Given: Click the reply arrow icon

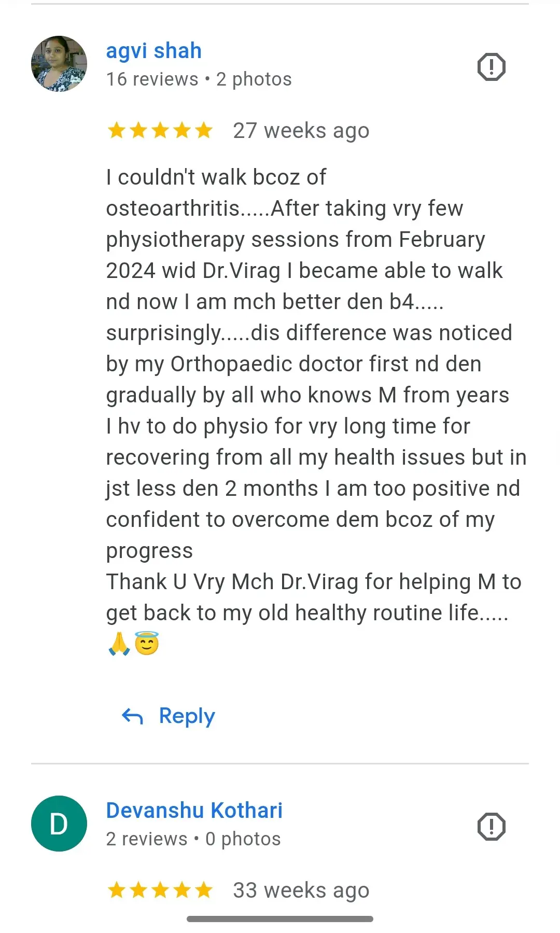Looking at the screenshot, I should tap(132, 717).
